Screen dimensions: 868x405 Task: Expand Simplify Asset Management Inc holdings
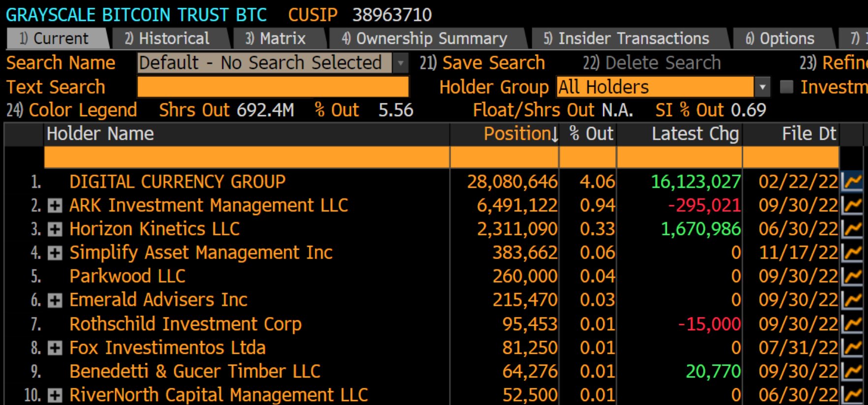coord(55,252)
